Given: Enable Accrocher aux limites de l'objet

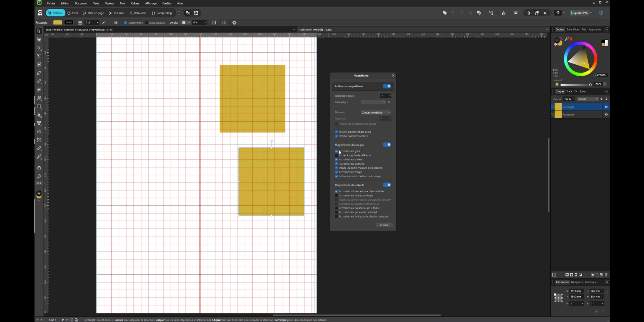Looking at the screenshot, I should pyautogui.click(x=336, y=196).
